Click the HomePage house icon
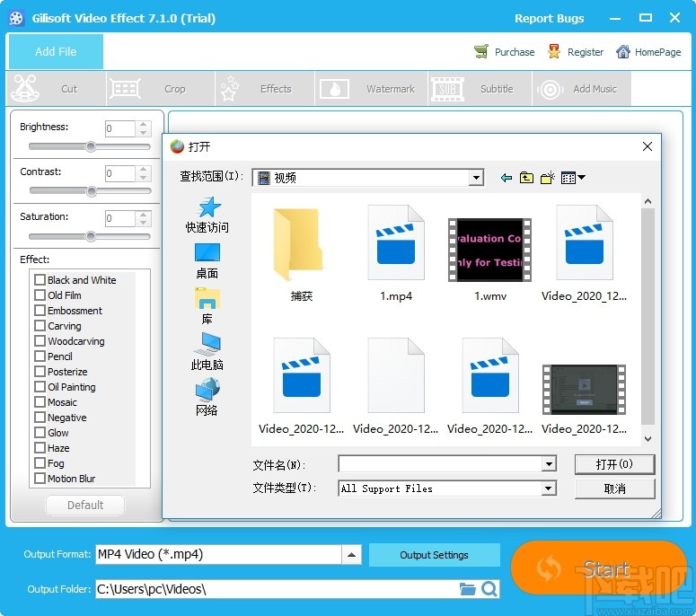The width and height of the screenshot is (696, 616). pyautogui.click(x=623, y=51)
